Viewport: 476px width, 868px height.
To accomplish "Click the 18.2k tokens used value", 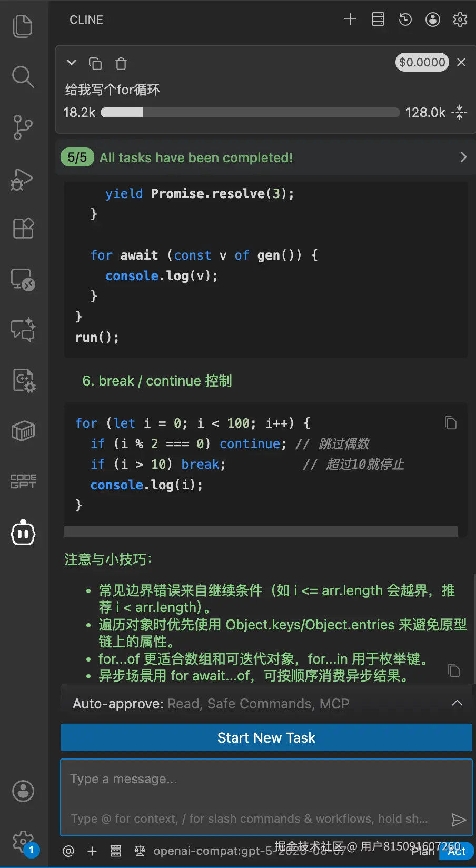I will pos(80,112).
